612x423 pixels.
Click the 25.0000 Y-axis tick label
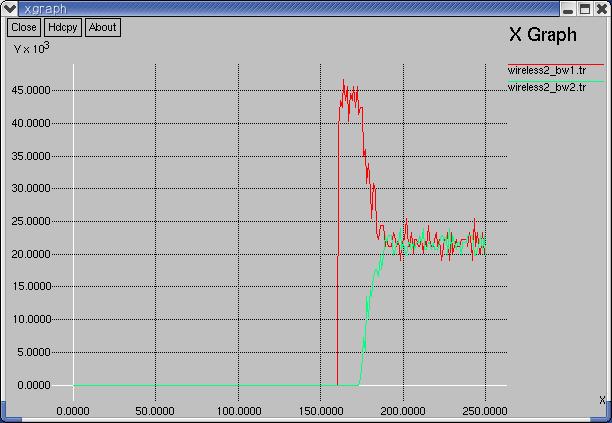31,221
